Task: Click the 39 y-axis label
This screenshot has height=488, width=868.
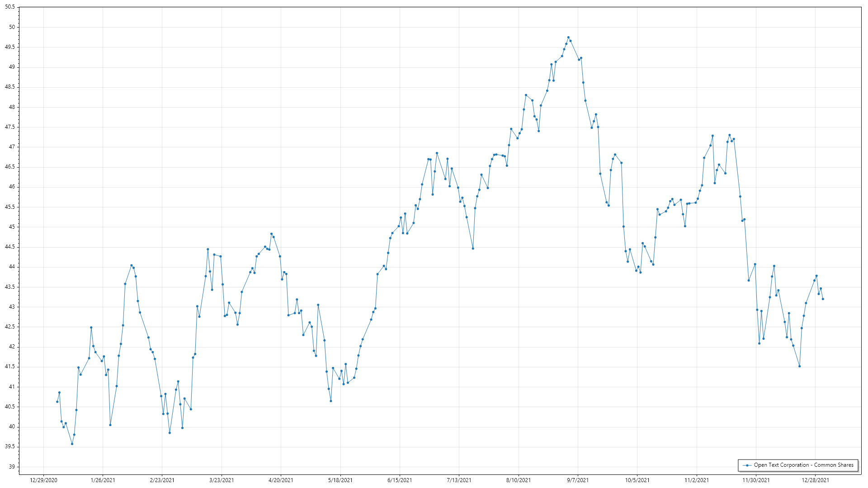Action: tap(12, 467)
